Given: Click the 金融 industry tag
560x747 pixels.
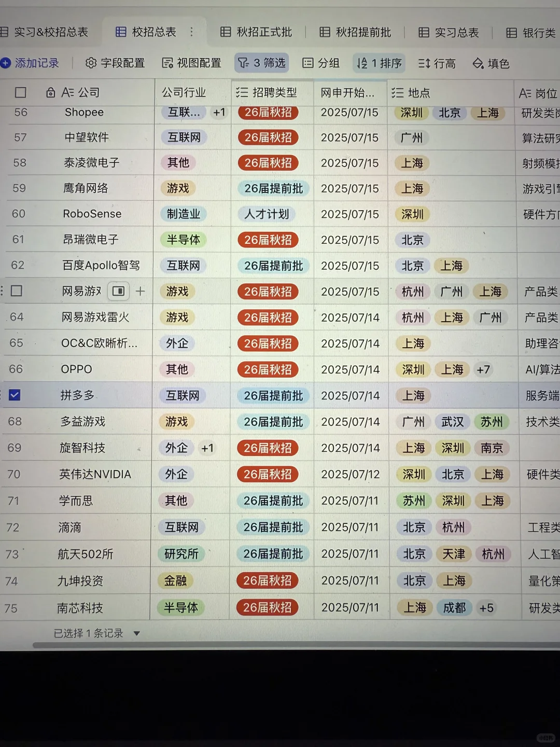Looking at the screenshot, I should pyautogui.click(x=175, y=581).
